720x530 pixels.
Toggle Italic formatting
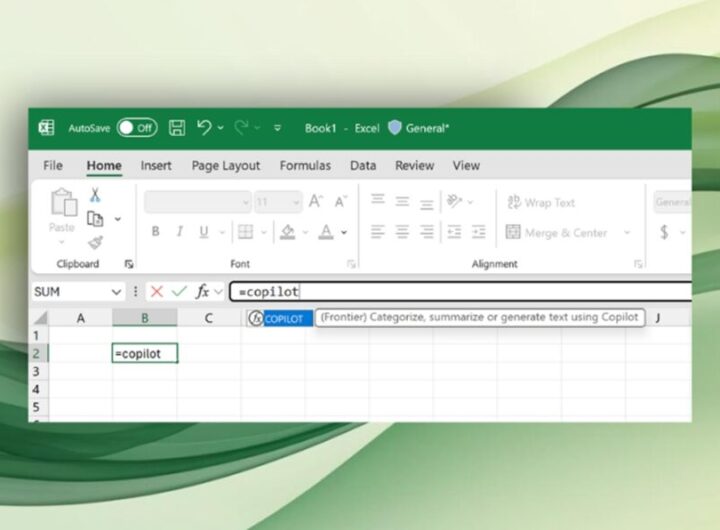pyautogui.click(x=180, y=232)
